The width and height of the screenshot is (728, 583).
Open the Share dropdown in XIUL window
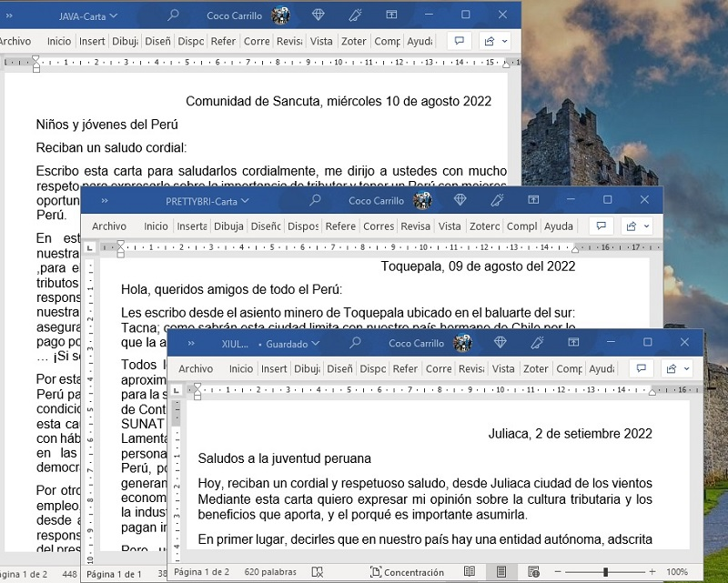[x=675, y=369]
